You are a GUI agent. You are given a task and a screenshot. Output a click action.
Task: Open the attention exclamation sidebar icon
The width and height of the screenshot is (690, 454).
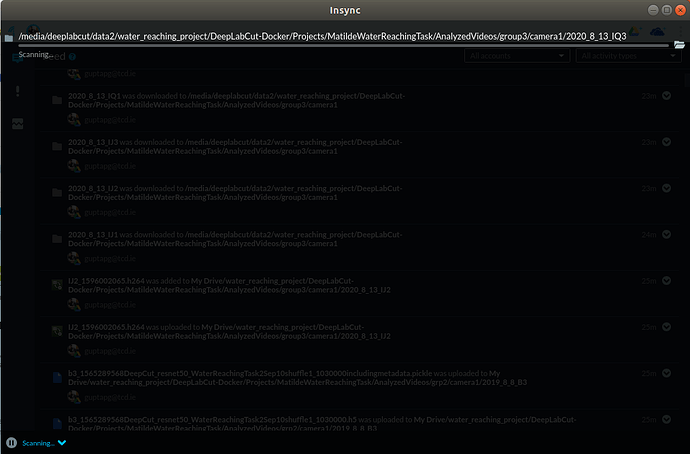[x=18, y=91]
